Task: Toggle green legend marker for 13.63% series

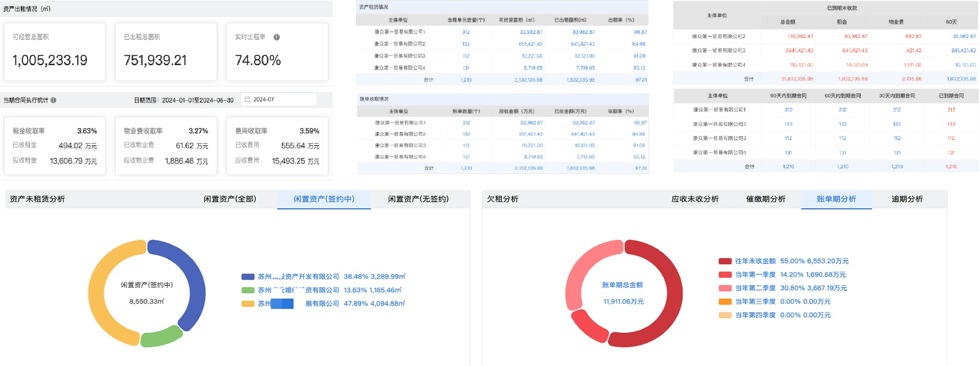Action: pos(248,290)
